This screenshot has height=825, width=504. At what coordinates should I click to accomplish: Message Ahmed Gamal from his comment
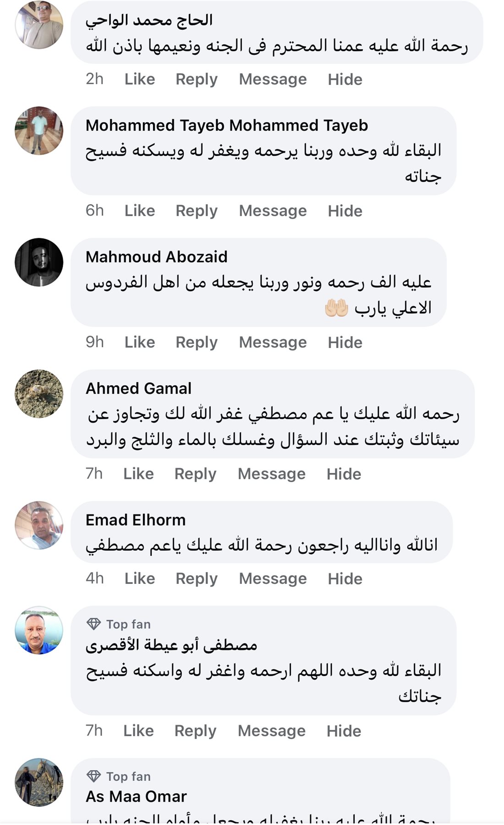pos(272,474)
